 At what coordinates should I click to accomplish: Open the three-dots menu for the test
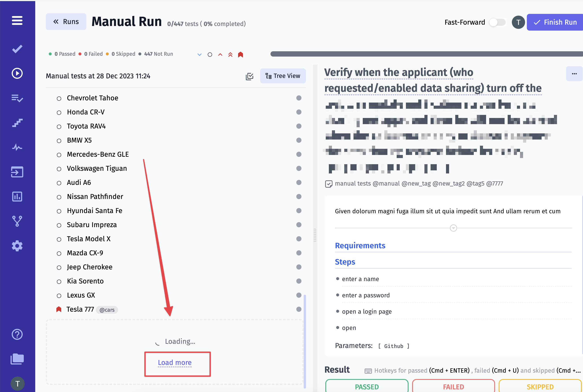pos(574,74)
